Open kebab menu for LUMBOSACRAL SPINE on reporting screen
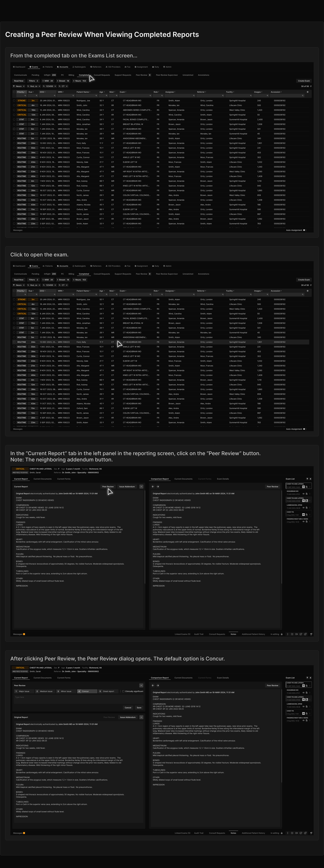The height and width of the screenshot is (868, 324). pyautogui.click(x=310, y=508)
